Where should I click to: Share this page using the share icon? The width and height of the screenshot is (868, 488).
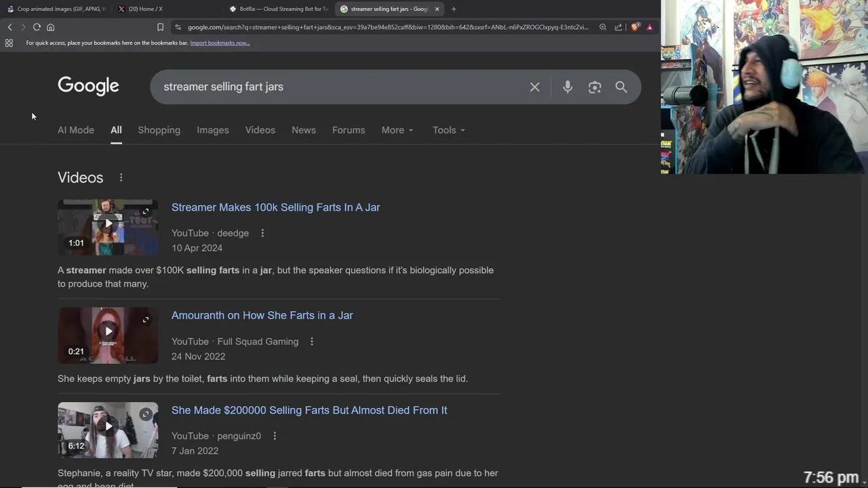click(618, 27)
